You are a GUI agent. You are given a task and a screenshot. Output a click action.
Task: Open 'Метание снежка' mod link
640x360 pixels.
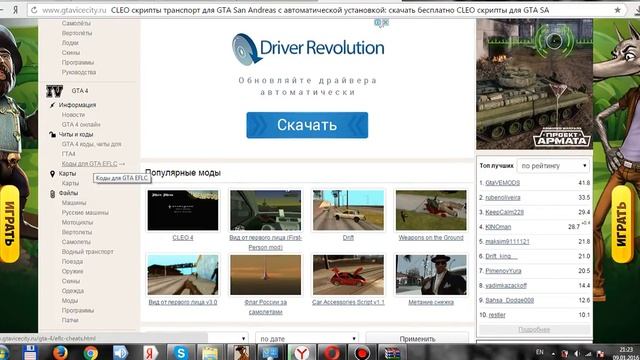pos(431,302)
